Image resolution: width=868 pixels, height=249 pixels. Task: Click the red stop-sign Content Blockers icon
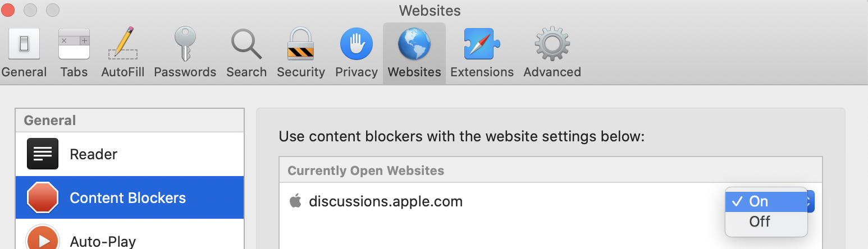(x=43, y=197)
